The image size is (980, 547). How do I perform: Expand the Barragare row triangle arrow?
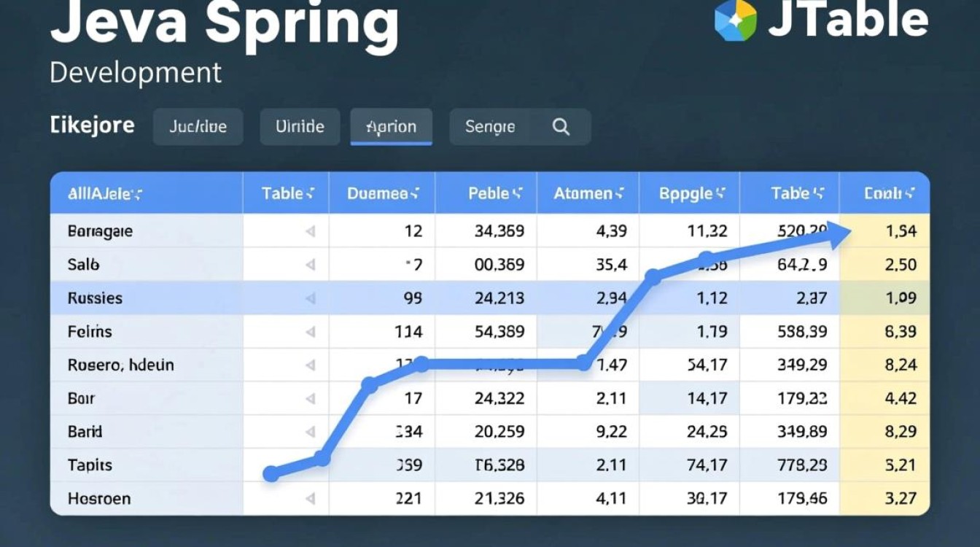click(310, 231)
